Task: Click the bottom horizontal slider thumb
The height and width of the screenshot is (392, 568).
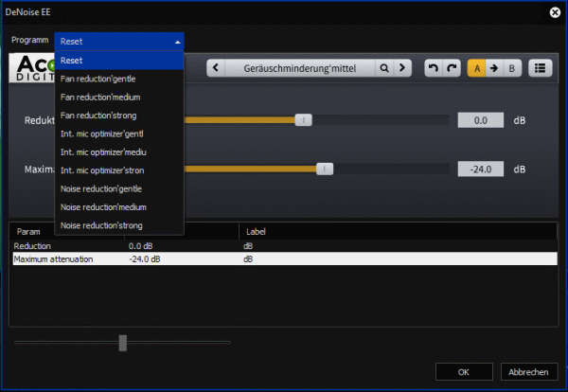Action: (x=123, y=343)
